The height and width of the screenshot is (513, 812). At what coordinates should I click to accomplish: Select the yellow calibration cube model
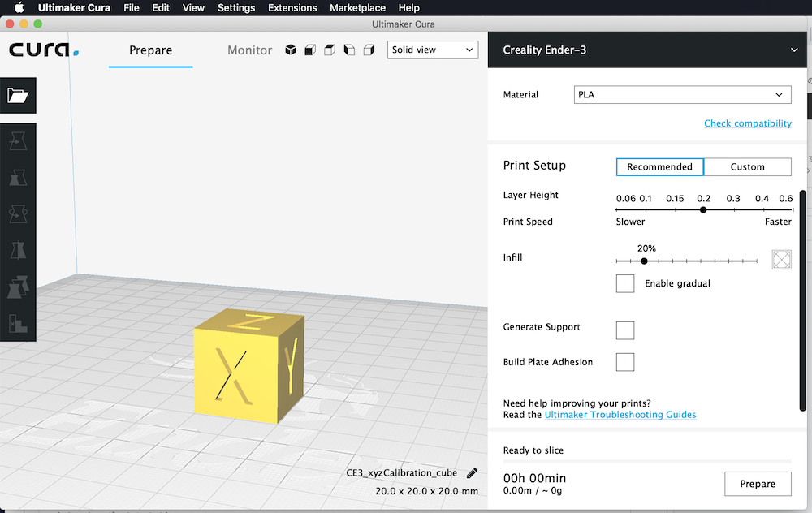point(248,366)
